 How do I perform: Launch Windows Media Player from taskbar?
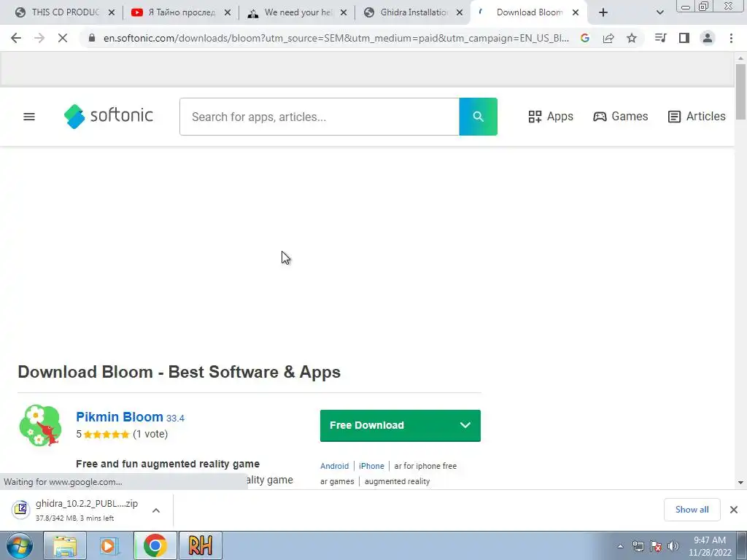(109, 545)
